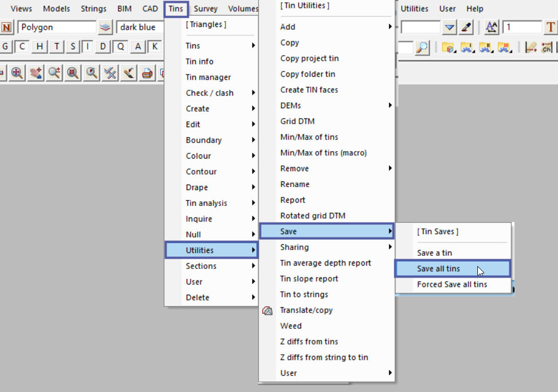Click the dark blue colour field

click(x=140, y=27)
